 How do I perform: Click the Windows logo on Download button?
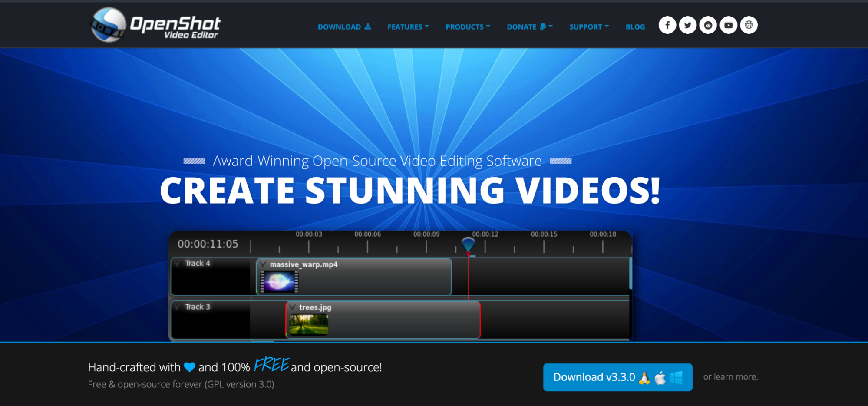[676, 378]
